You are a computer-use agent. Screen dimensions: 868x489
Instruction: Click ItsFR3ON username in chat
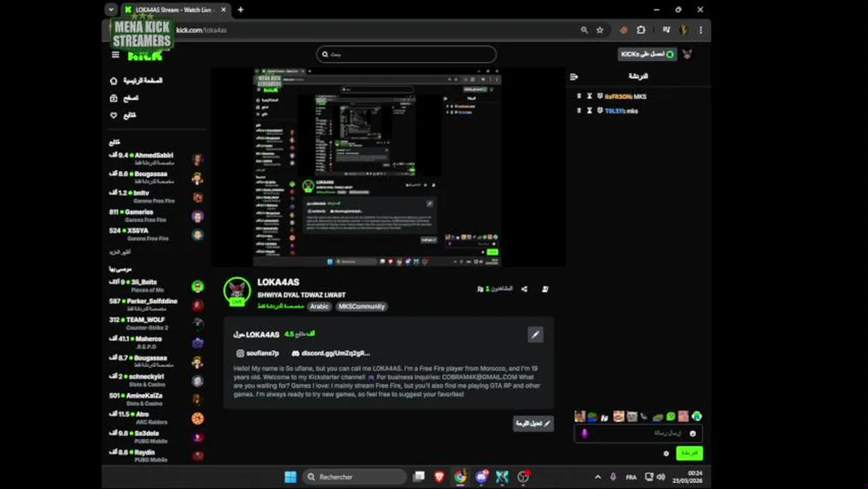click(x=617, y=96)
